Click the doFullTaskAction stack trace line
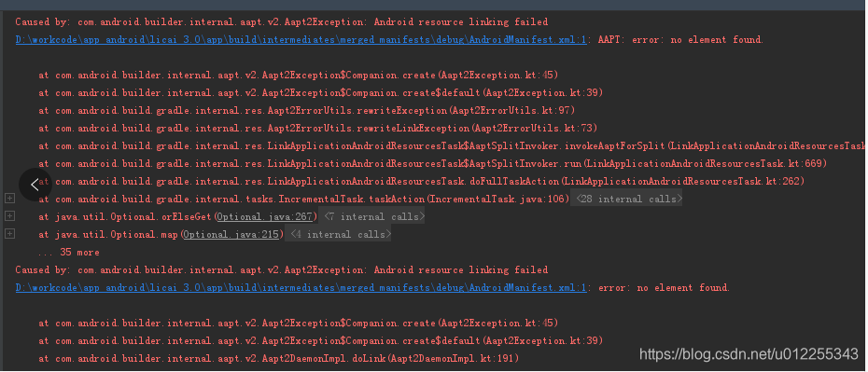This screenshot has height=372, width=868. point(421,181)
